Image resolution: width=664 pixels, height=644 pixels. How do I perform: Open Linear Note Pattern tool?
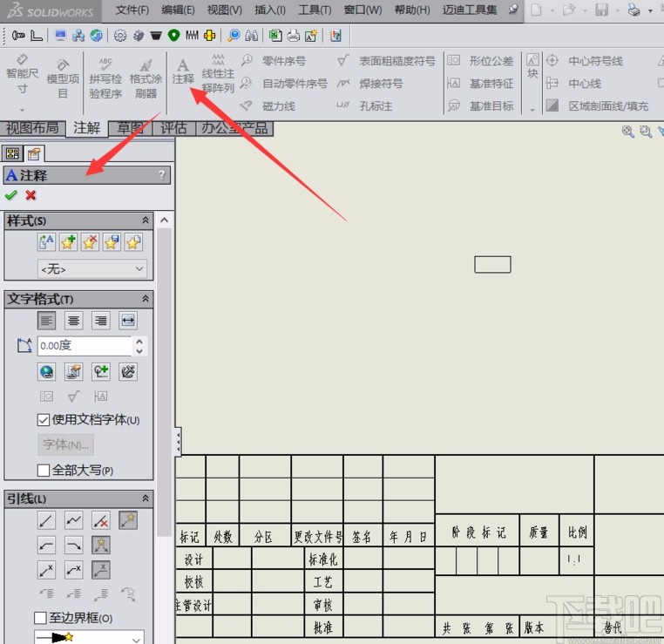pyautogui.click(x=218, y=74)
